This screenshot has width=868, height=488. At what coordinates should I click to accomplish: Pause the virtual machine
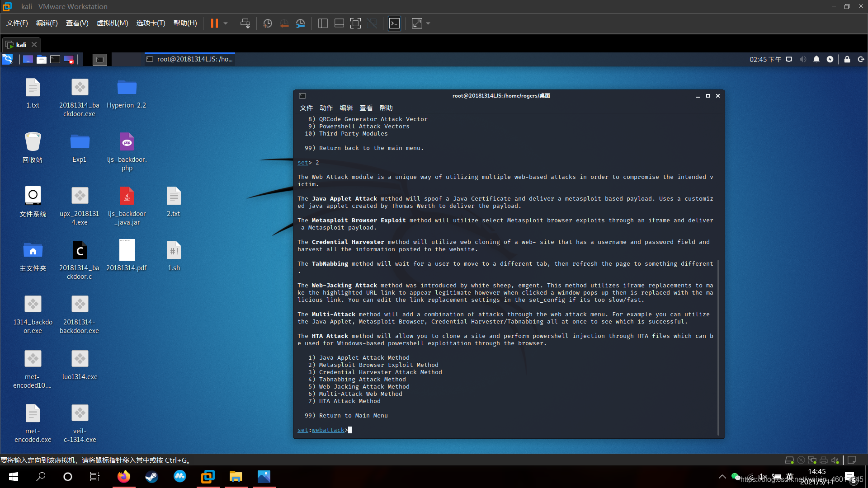(214, 23)
